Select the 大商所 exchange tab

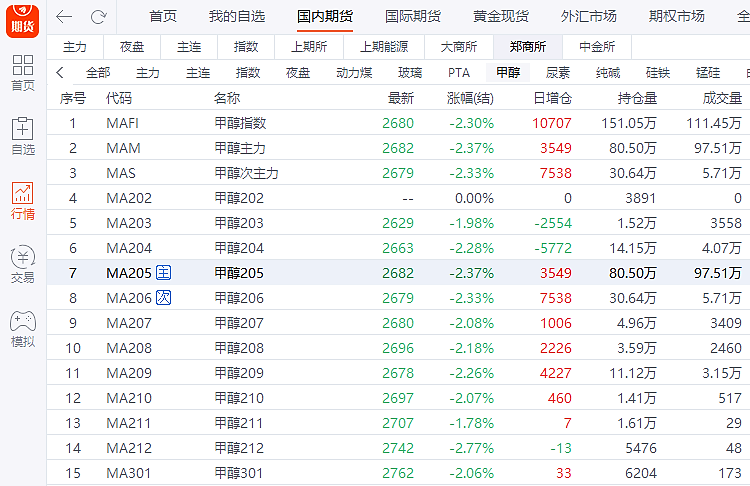click(x=458, y=47)
